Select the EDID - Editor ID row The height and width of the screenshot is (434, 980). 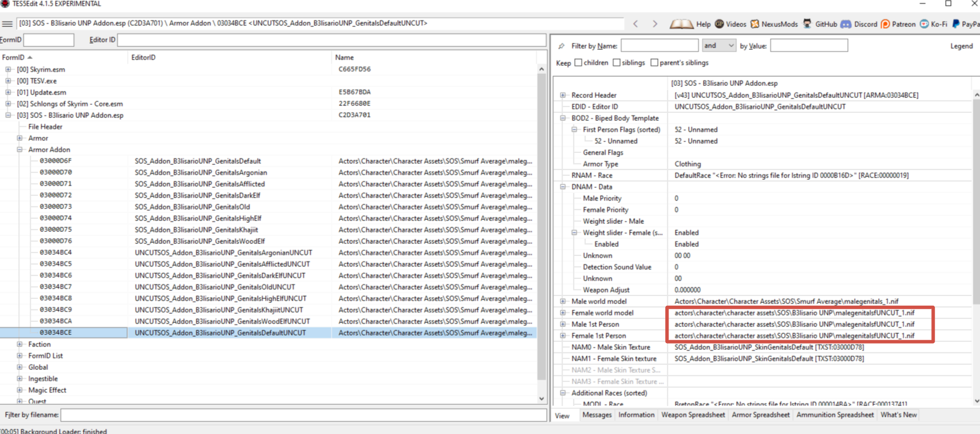(762, 106)
